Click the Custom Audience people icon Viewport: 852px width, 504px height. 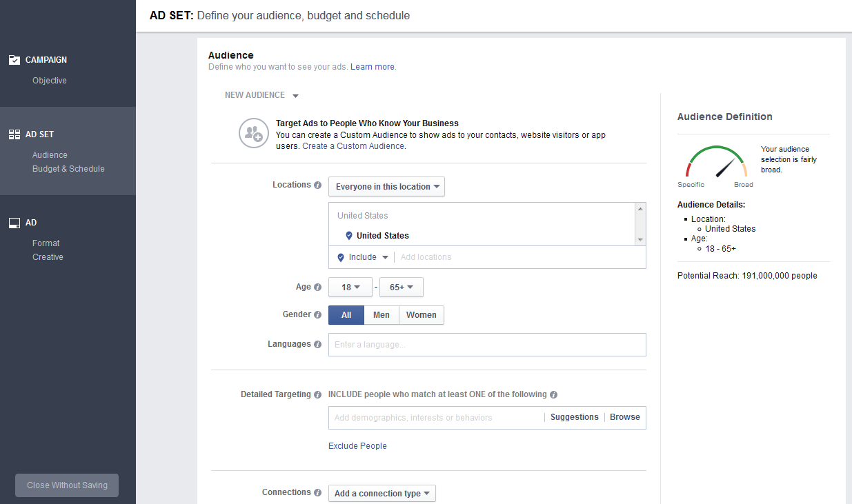tap(254, 133)
